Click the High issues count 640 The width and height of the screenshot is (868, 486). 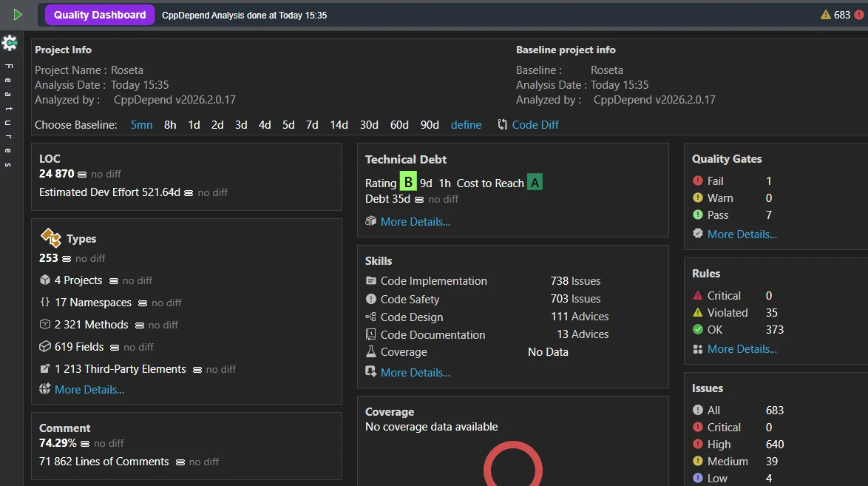774,445
